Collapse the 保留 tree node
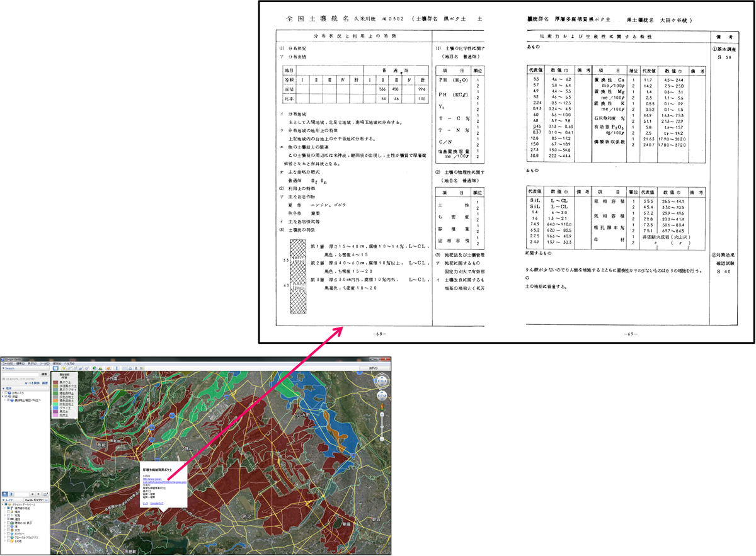The height and width of the screenshot is (556, 756). point(3,396)
